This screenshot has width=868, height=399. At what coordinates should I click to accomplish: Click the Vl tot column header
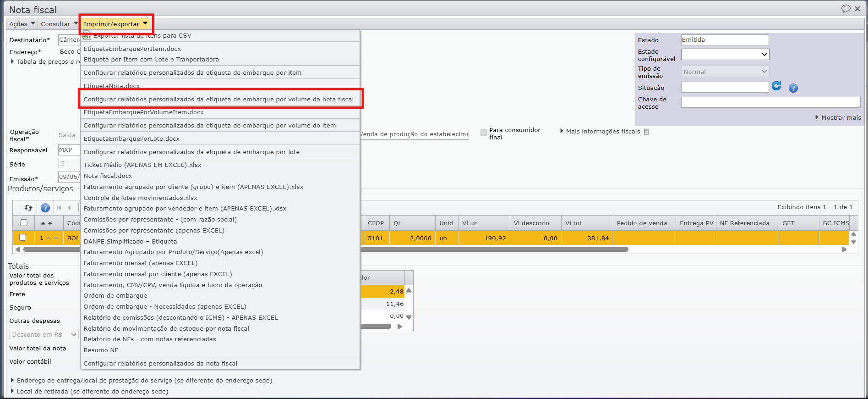pyautogui.click(x=587, y=223)
